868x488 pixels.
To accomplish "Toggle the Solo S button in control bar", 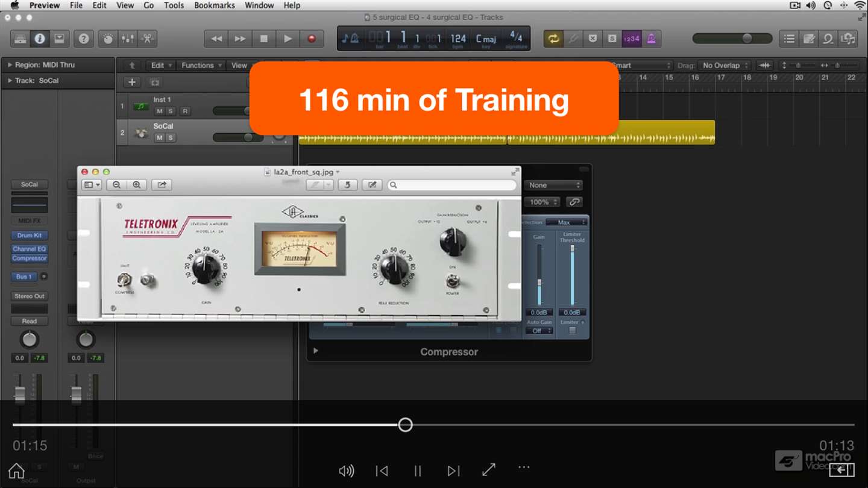I will 612,39.
